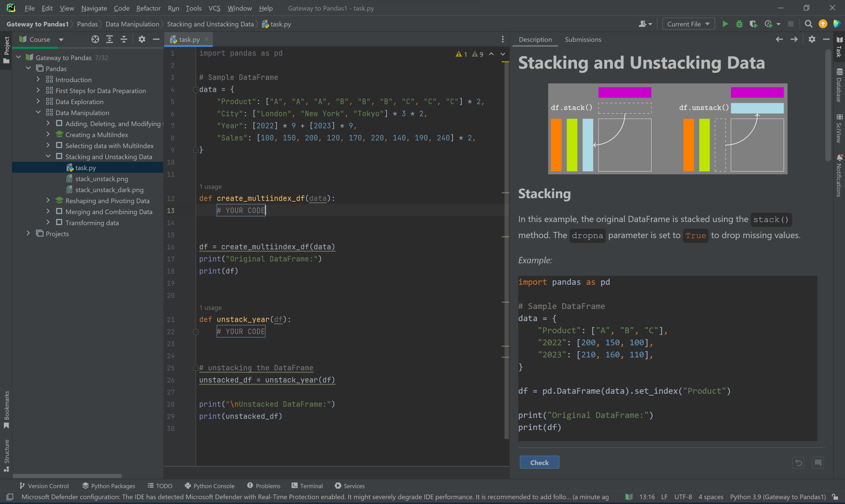Screen dimensions: 845x504
Task: Select the Description tab
Action: (x=535, y=40)
